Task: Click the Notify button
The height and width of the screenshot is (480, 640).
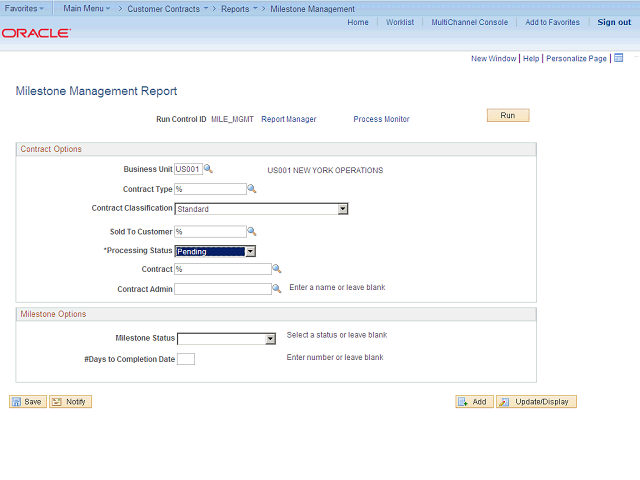Action: pos(70,402)
